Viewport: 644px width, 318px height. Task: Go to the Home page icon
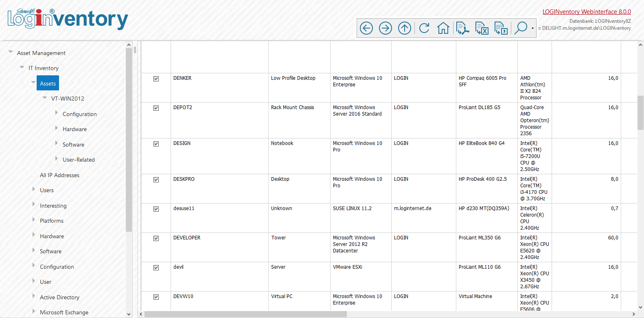click(x=443, y=28)
